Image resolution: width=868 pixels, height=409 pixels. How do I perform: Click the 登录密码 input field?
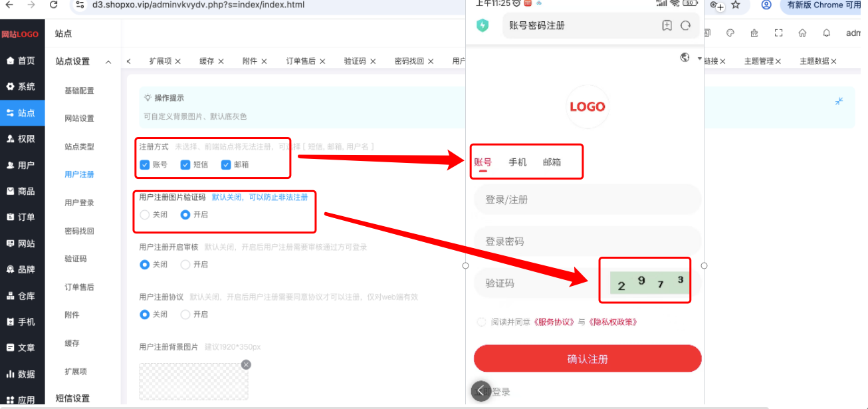588,241
